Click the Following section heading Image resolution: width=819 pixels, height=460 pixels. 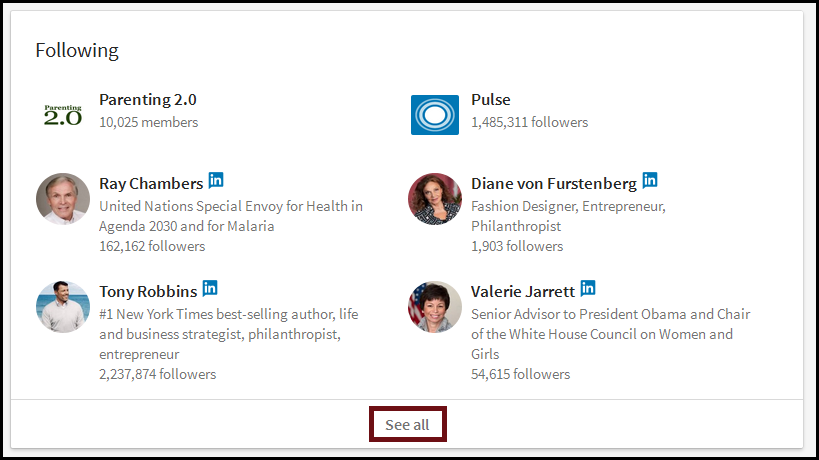[x=77, y=50]
